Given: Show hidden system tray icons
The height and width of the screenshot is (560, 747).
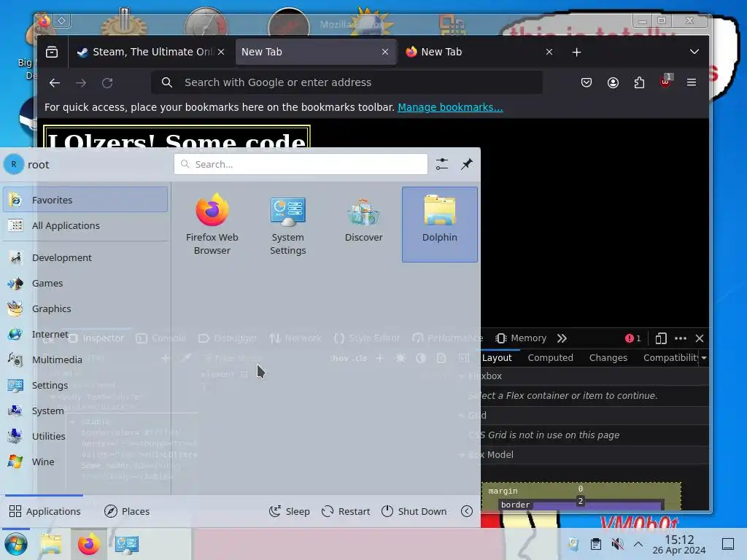Looking at the screenshot, I should (x=638, y=544).
